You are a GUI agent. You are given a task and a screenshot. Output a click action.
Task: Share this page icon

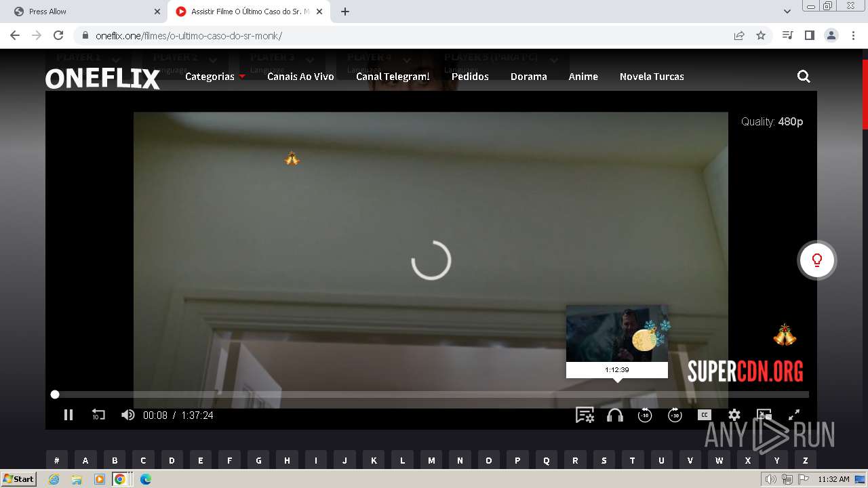739,35
